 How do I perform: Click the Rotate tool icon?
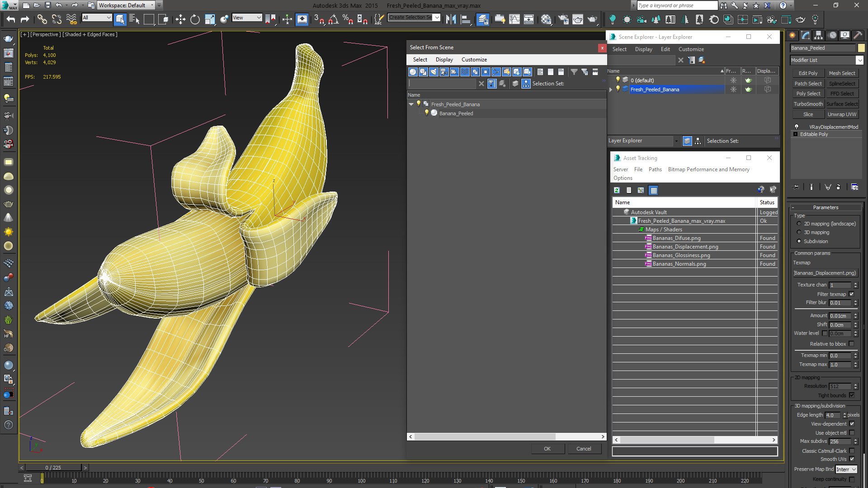click(194, 20)
